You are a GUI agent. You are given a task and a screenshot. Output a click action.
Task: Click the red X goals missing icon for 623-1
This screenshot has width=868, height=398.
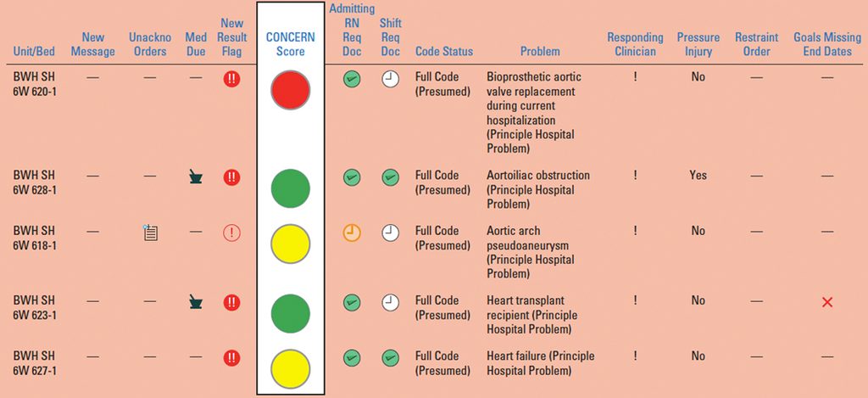coord(827,302)
